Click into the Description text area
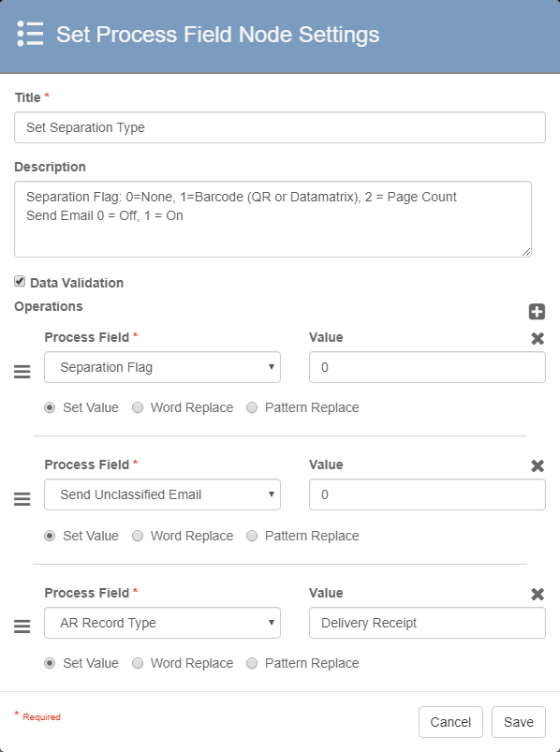This screenshot has width=560, height=752. (273, 219)
